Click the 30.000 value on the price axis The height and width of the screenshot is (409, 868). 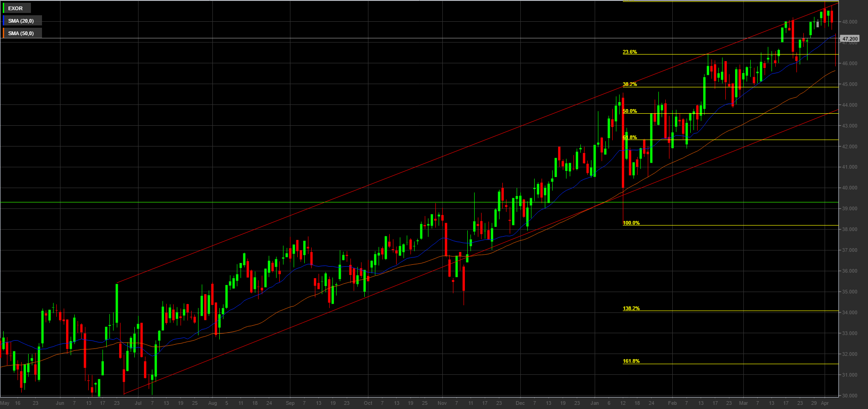[x=850, y=396]
